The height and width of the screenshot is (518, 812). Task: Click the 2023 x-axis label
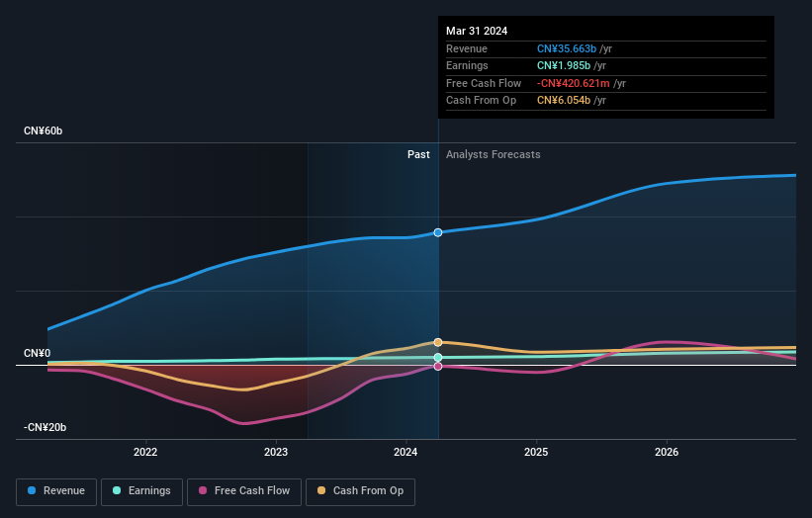[276, 452]
